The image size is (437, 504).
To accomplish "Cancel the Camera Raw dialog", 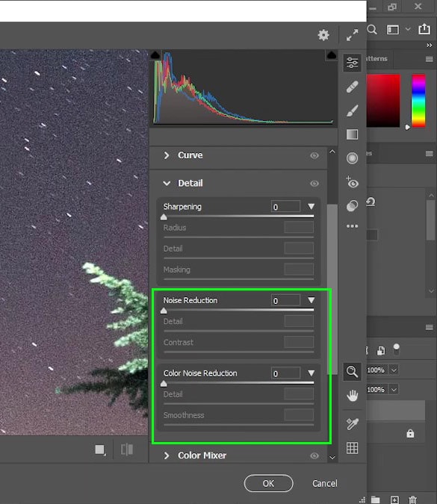I will (325, 483).
